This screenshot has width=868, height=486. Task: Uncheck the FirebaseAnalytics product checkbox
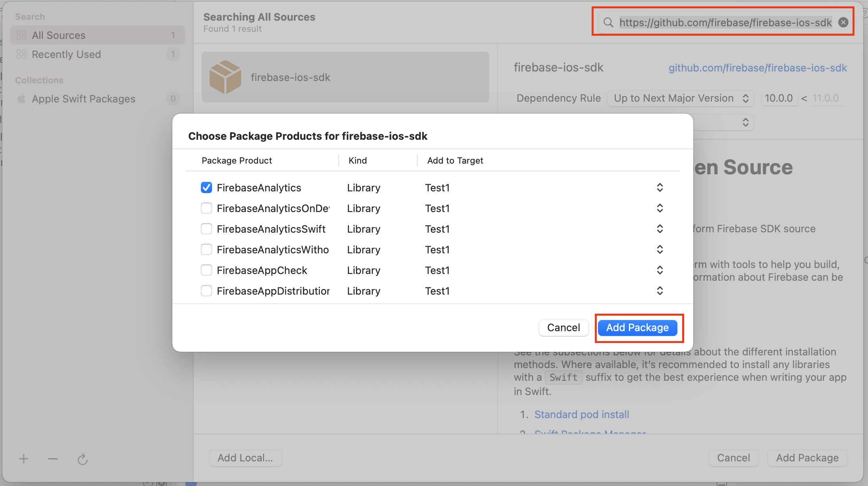click(x=206, y=187)
